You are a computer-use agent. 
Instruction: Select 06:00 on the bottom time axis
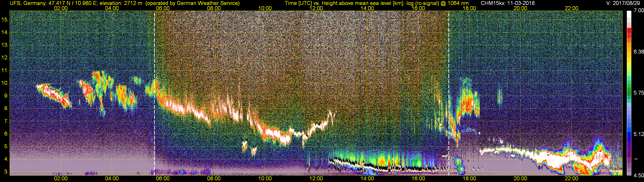pyautogui.click(x=163, y=179)
